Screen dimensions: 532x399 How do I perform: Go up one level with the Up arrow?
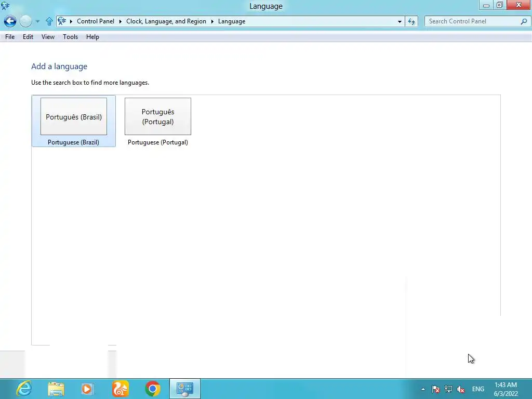click(x=49, y=21)
